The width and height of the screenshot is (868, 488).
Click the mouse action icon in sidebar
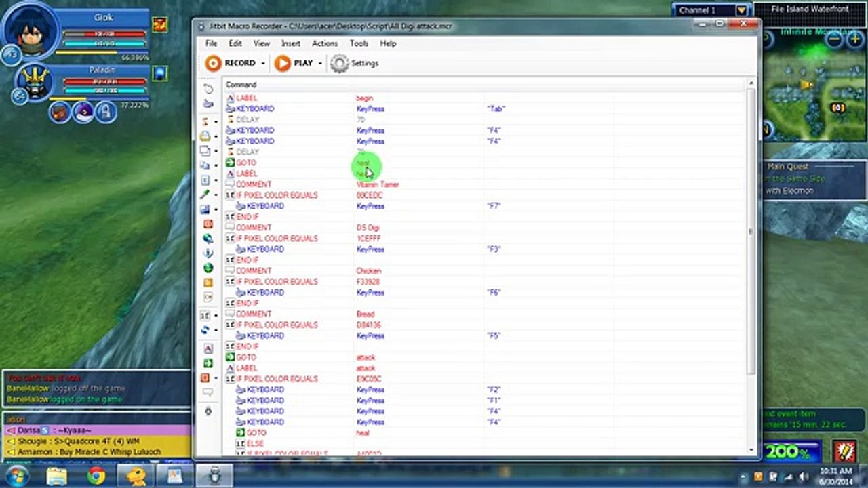208,89
